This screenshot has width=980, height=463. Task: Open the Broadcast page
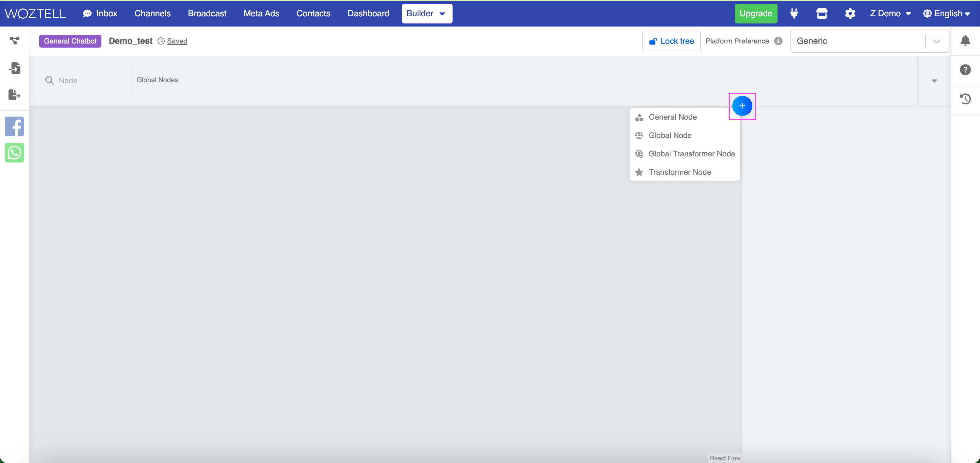207,13
